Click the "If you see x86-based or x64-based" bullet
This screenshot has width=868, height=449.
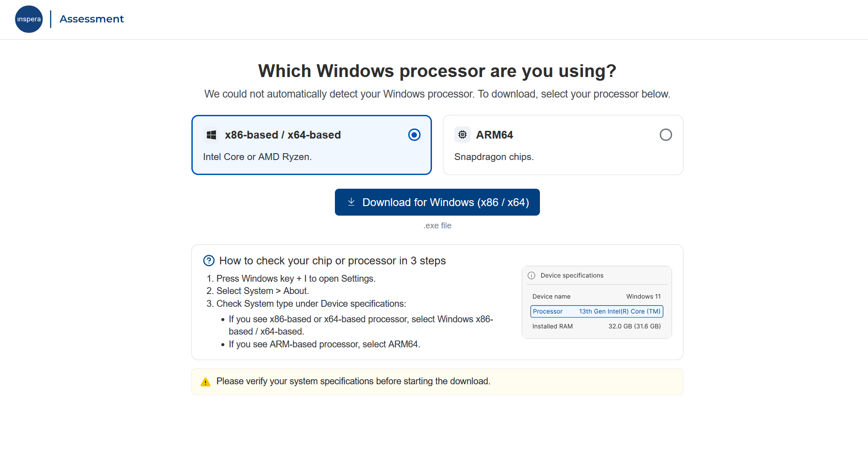(361, 325)
